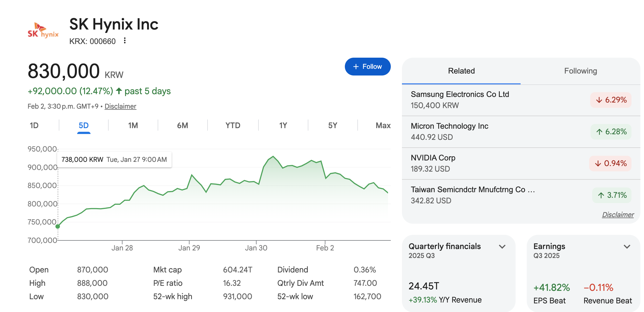This screenshot has width=644, height=312.
Task: Select the 1D time range
Action: pos(34,126)
